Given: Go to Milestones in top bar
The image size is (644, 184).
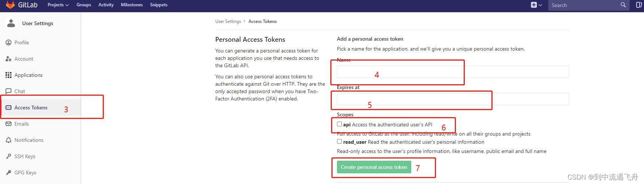Looking at the screenshot, I should [132, 5].
